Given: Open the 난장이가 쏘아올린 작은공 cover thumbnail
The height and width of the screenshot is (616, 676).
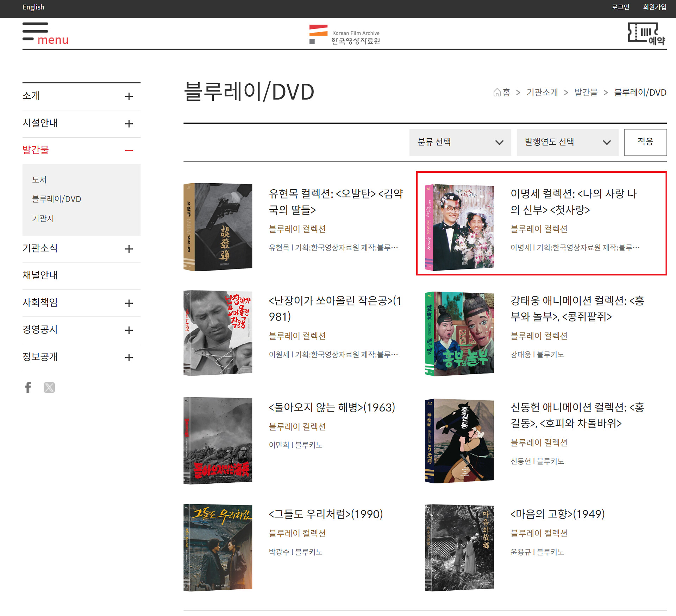Looking at the screenshot, I should [x=218, y=333].
